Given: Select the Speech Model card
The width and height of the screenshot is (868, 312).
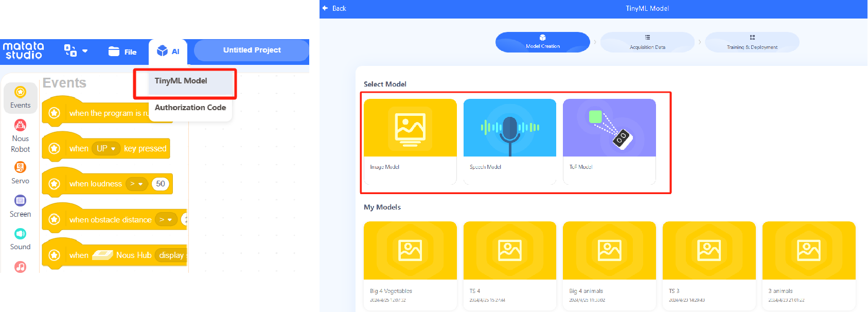Looking at the screenshot, I should 509,141.
